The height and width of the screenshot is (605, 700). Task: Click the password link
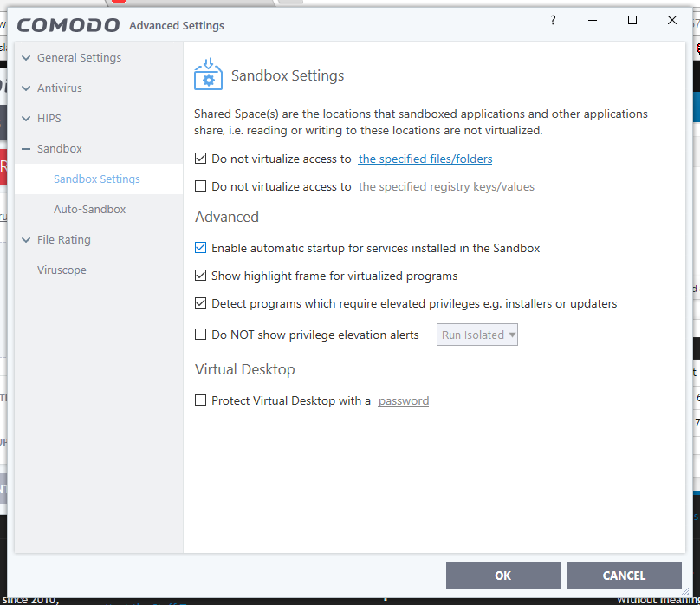point(403,401)
